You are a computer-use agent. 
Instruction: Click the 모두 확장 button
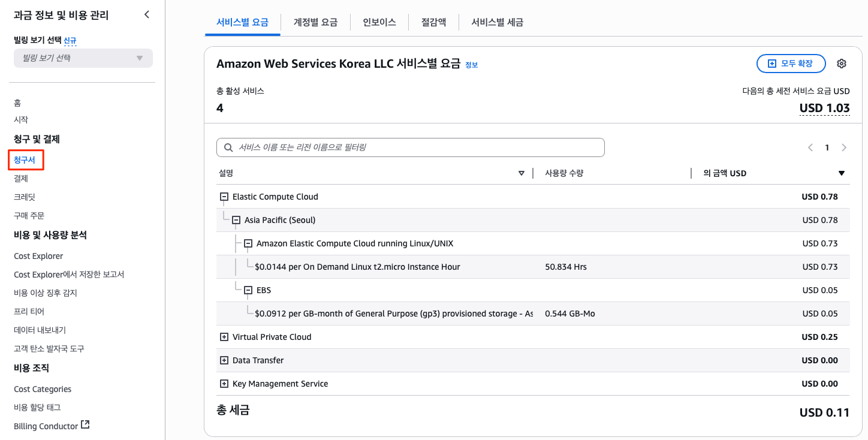point(791,64)
